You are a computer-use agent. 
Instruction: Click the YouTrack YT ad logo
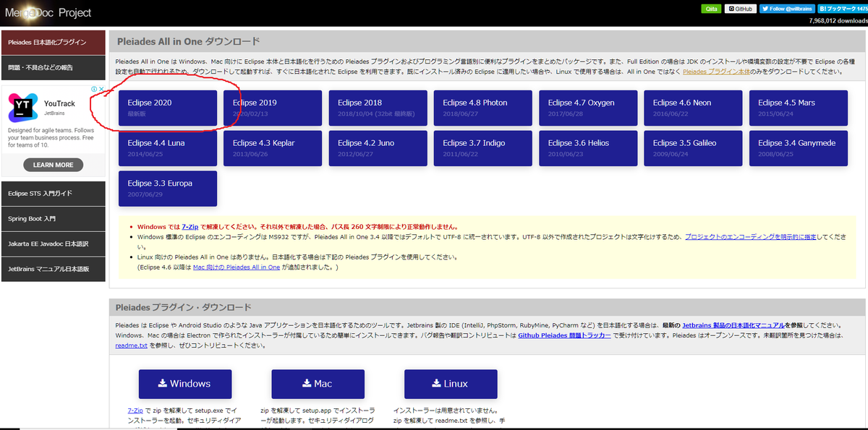pos(22,108)
